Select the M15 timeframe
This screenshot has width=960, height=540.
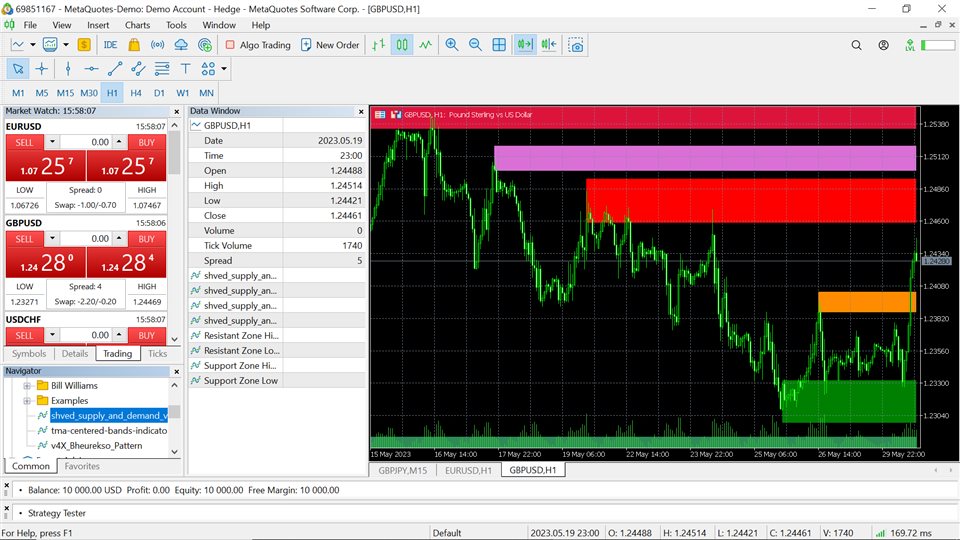click(65, 93)
